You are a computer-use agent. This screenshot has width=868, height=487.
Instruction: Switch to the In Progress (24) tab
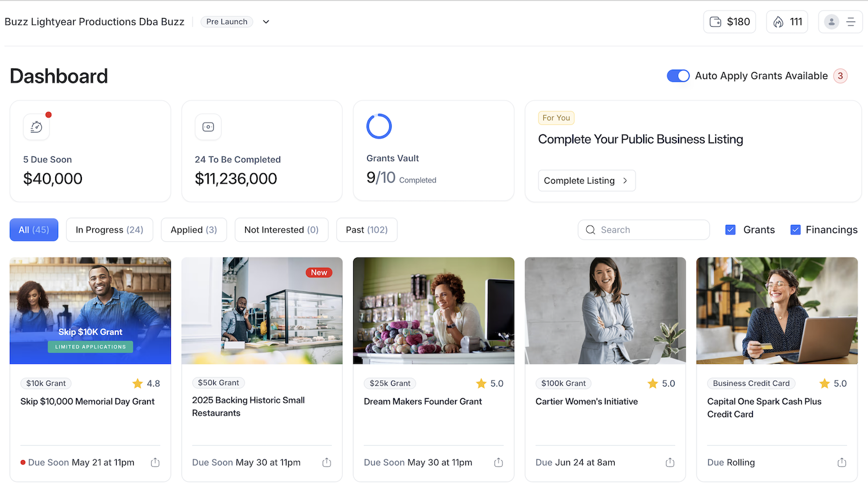pyautogui.click(x=109, y=230)
